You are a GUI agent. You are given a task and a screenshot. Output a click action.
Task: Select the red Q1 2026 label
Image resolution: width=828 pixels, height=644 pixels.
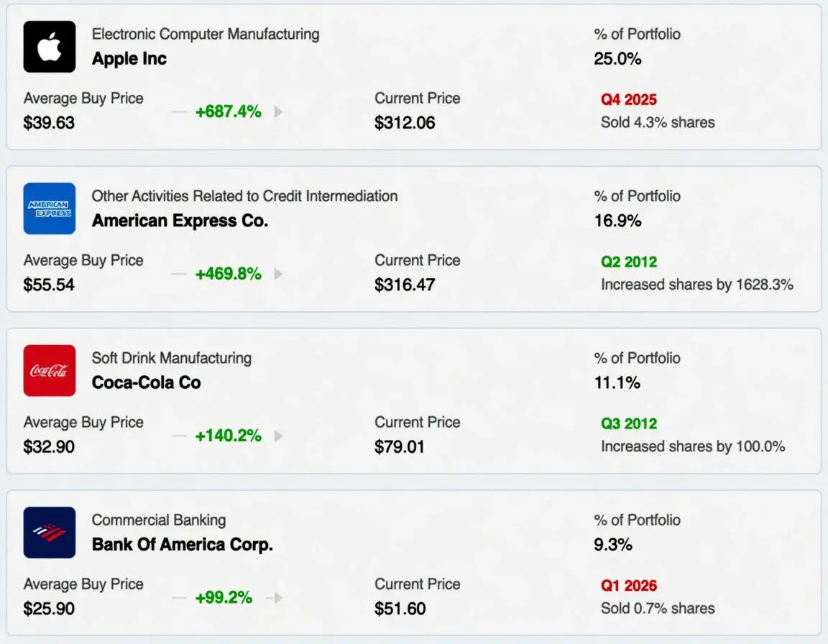pyautogui.click(x=628, y=586)
